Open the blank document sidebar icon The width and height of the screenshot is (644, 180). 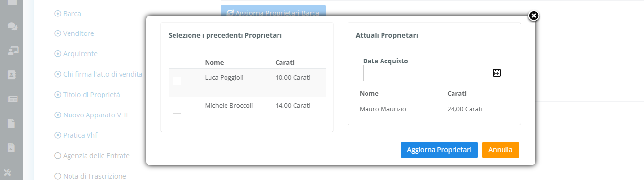point(12,123)
